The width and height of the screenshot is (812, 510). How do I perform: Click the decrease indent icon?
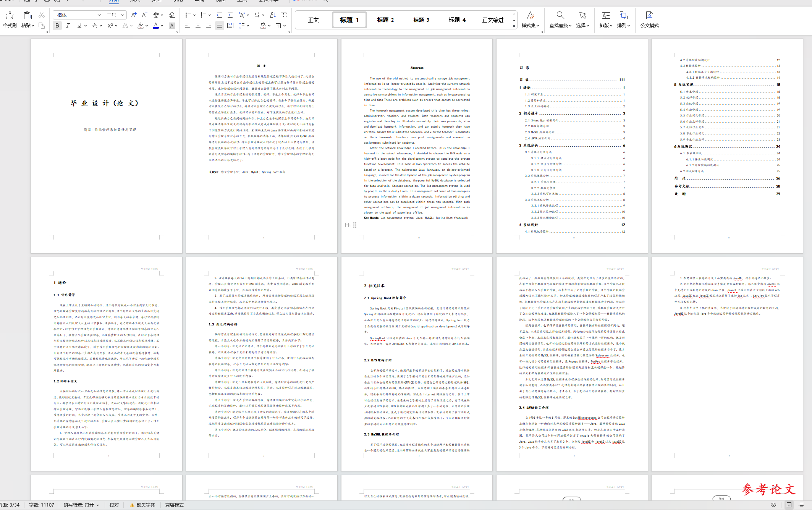pyautogui.click(x=219, y=15)
